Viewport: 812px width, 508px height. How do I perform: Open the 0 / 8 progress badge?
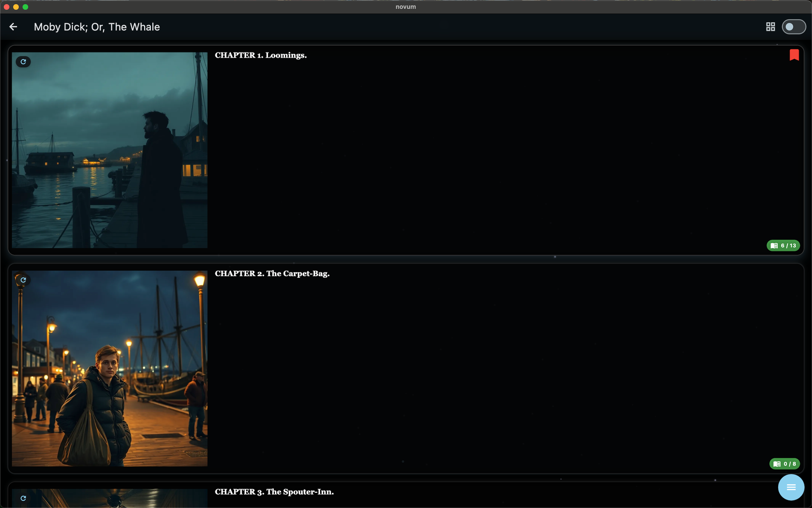click(784, 464)
